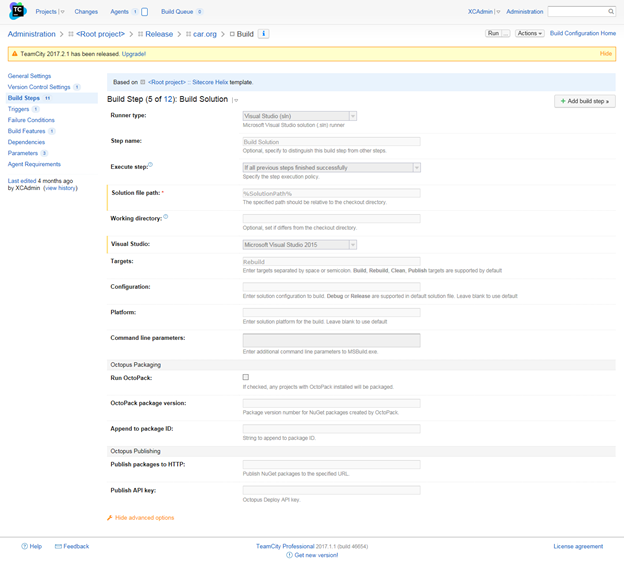Click the Solution file path field
Image resolution: width=624 pixels, height=577 pixels.
[x=332, y=193]
